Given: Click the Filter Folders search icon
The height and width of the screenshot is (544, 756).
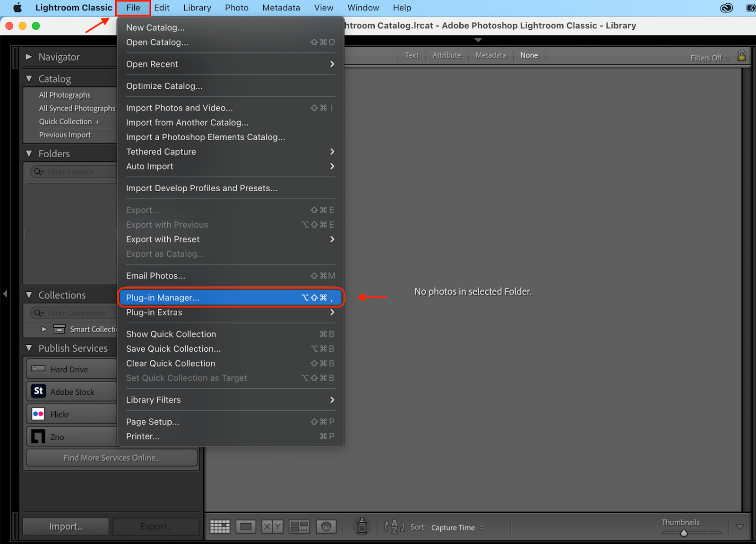Looking at the screenshot, I should [x=39, y=172].
